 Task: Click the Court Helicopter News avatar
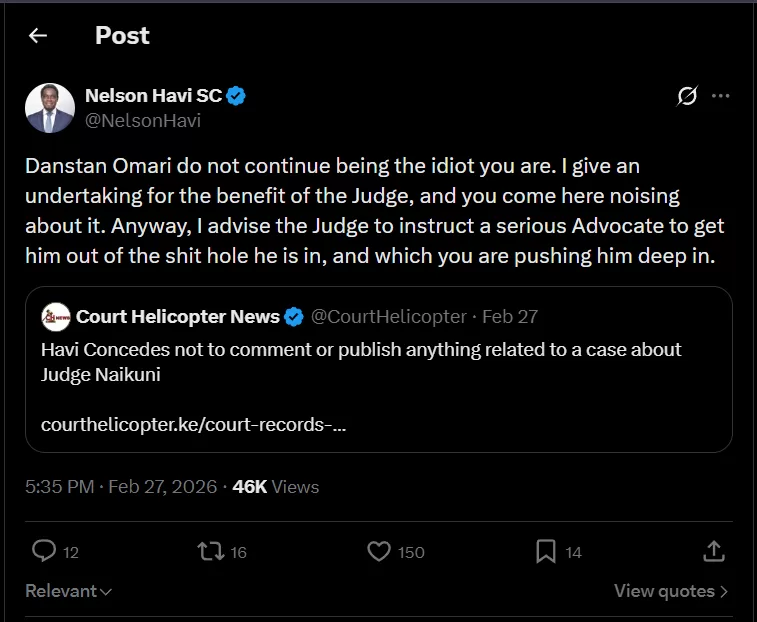click(56, 317)
